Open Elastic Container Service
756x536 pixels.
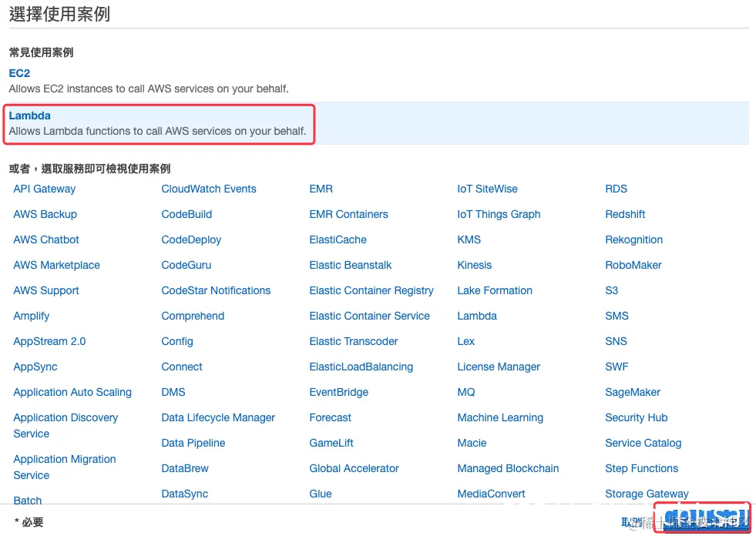coord(369,317)
